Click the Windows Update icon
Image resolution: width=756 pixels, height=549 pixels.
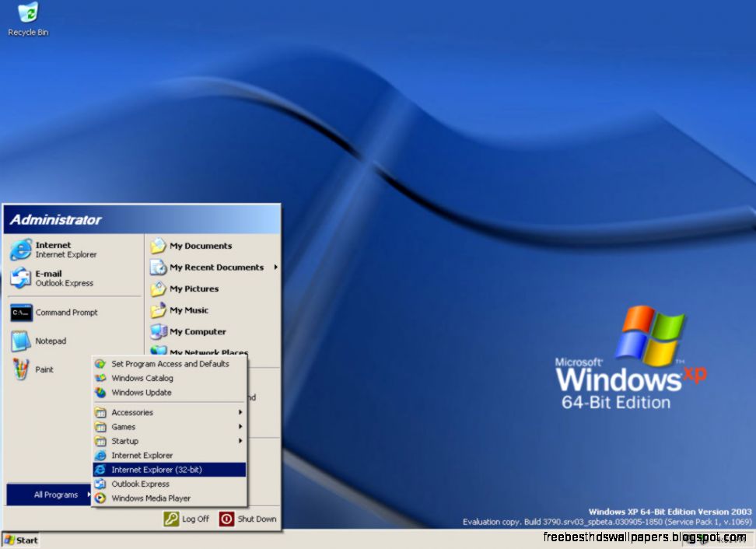100,393
